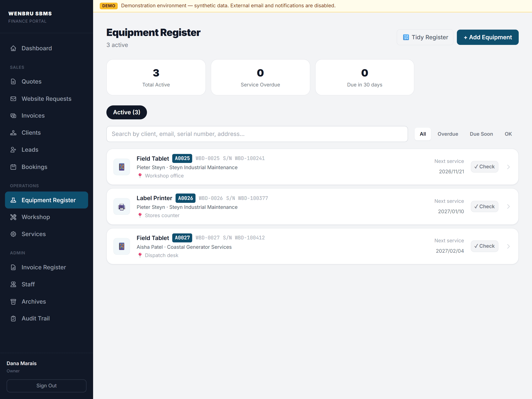
Task: Click the location pin beside Dispatch desk
Action: pos(140,255)
